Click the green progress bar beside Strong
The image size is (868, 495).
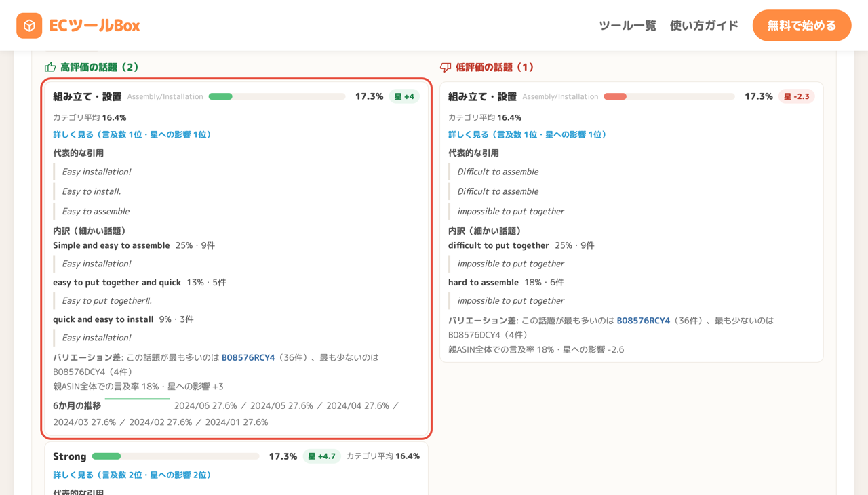point(176,456)
